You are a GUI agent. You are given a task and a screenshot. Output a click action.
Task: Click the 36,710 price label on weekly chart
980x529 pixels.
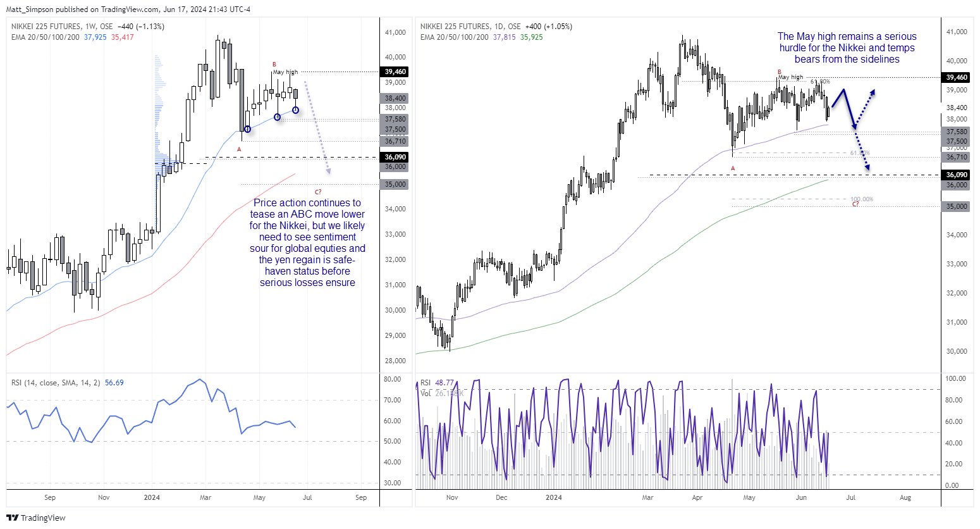click(395, 141)
